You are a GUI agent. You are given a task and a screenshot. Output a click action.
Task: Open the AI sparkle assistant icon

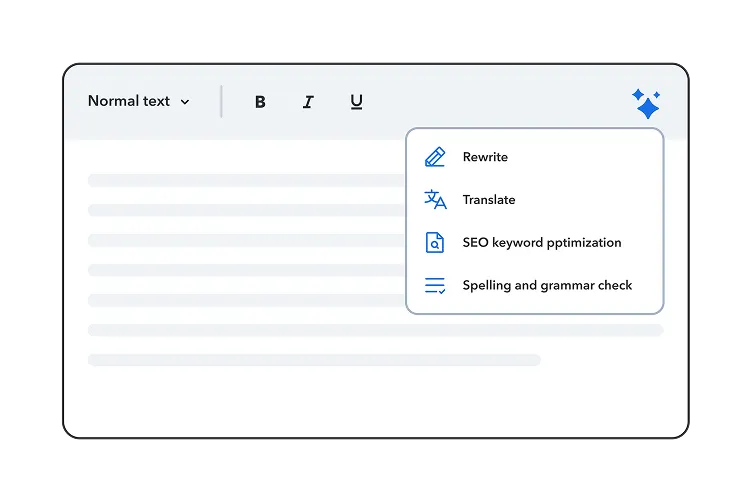(646, 103)
